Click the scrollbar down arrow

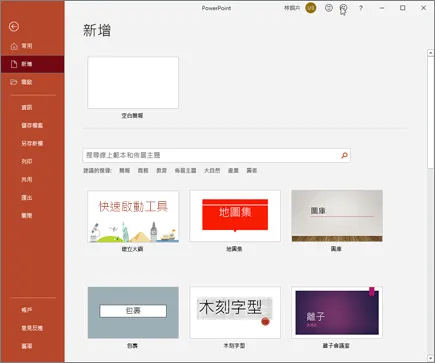coord(430,358)
